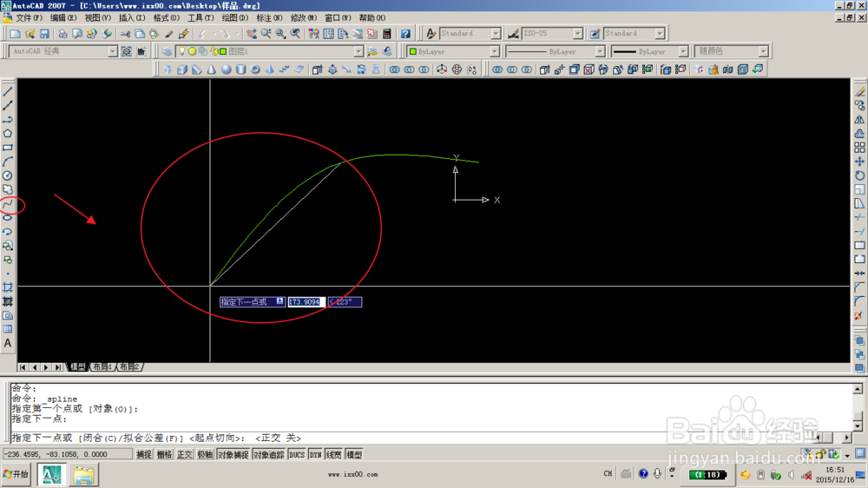The height and width of the screenshot is (488, 868).
Task: Toggle 对象捕捉 object snap in status bar
Action: 233,455
